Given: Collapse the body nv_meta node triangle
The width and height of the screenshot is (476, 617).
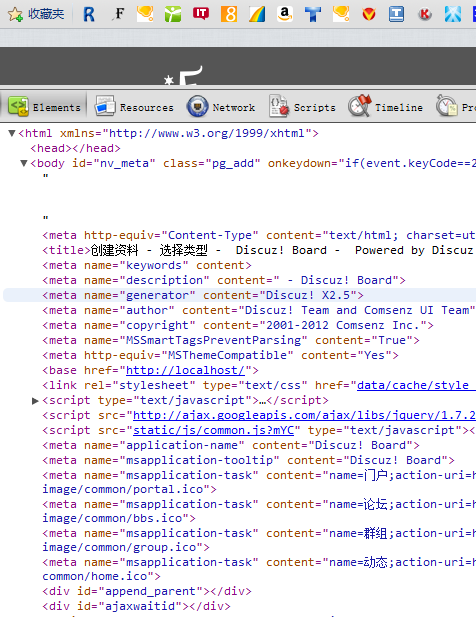Looking at the screenshot, I should click(24, 163).
